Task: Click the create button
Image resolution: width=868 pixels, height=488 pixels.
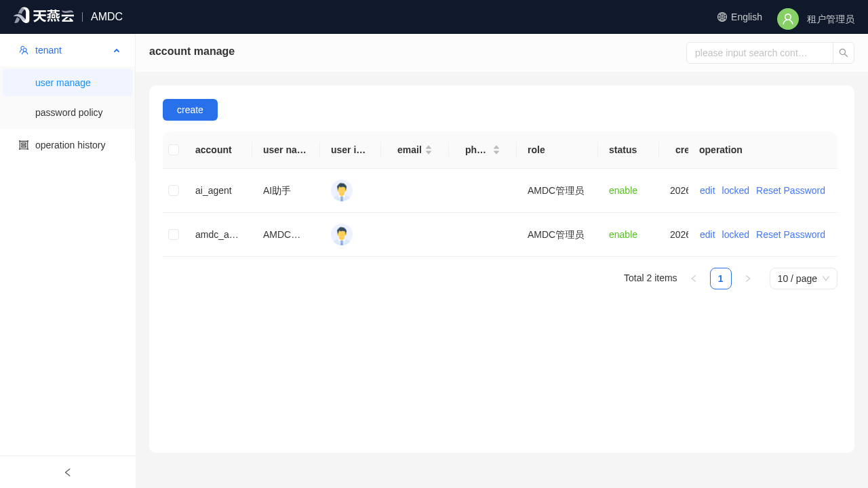Action: (x=190, y=110)
